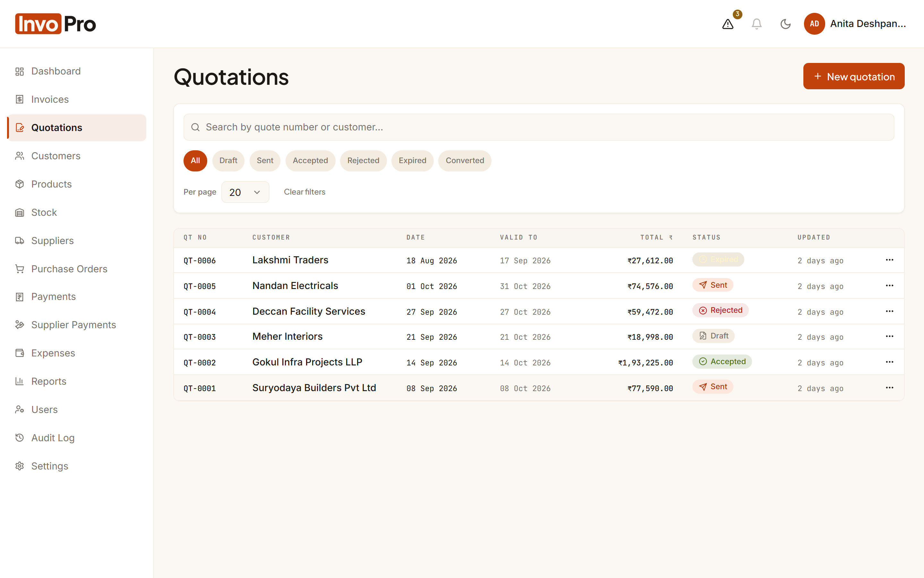Viewport: 924px width, 578px height.
Task: Open the Gokul Infra Projects LLP quotation
Action: [x=539, y=362]
